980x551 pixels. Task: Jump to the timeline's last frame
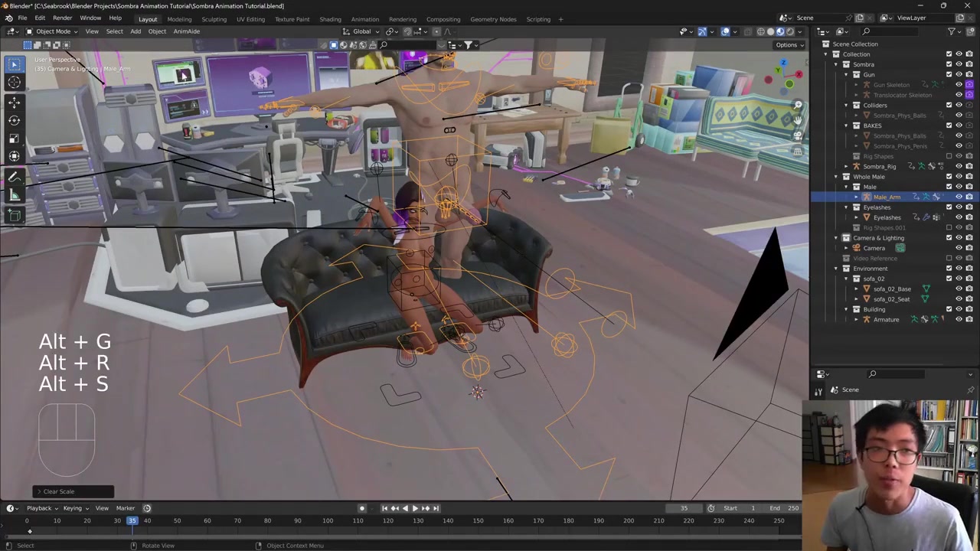[x=436, y=508]
